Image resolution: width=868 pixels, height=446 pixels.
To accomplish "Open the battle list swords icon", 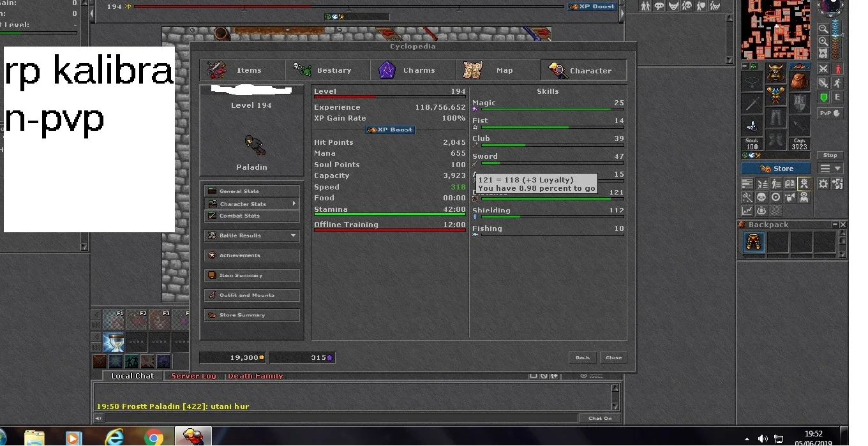I will tap(761, 184).
